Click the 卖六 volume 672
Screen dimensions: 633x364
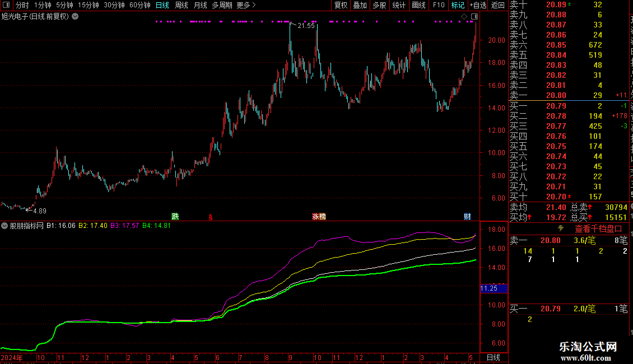click(x=595, y=45)
